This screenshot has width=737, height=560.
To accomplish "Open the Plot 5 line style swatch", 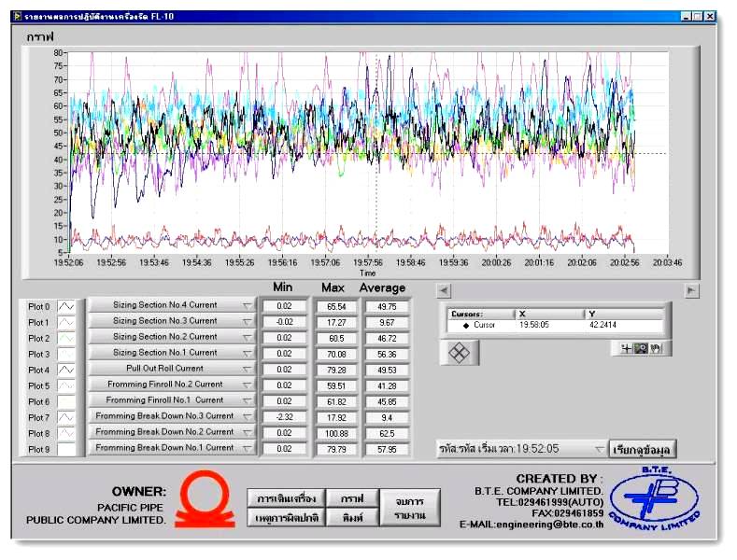I will tap(65, 385).
